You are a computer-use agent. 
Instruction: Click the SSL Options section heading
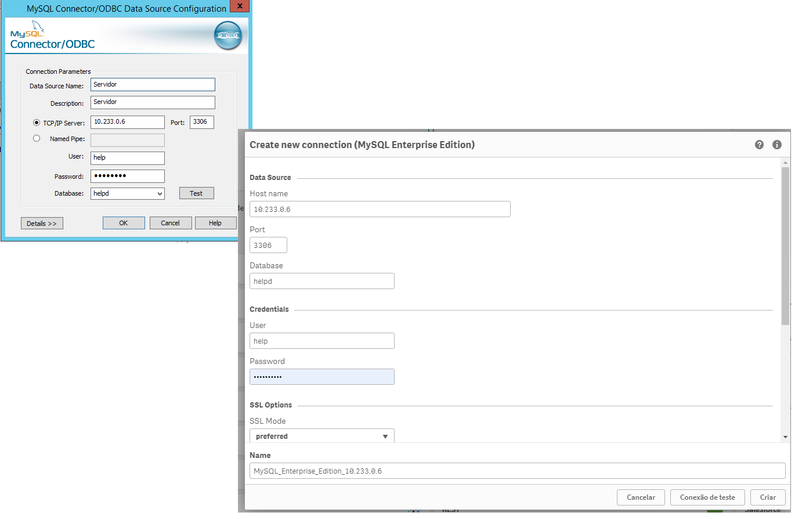271,405
